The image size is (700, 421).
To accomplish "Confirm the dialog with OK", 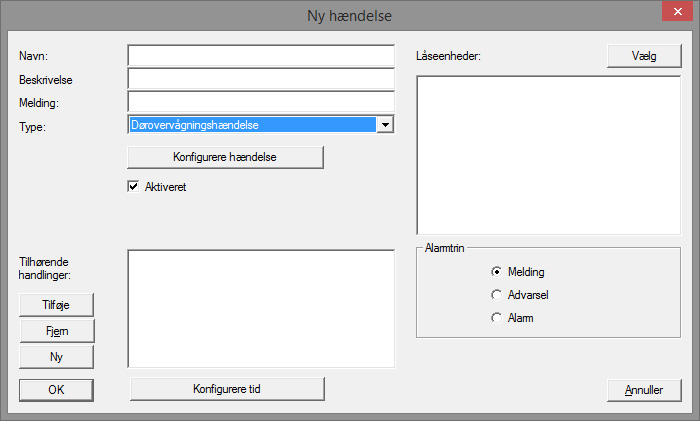I will 56,389.
